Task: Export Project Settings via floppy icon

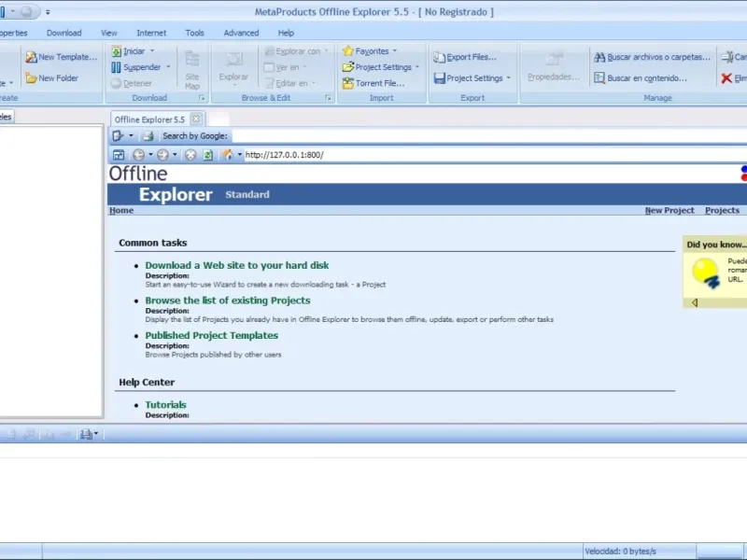Action: pos(439,78)
